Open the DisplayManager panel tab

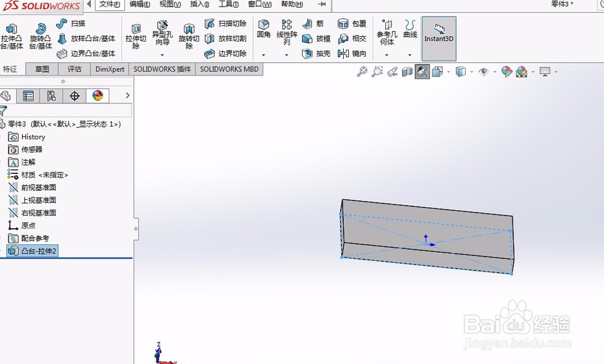pos(97,96)
